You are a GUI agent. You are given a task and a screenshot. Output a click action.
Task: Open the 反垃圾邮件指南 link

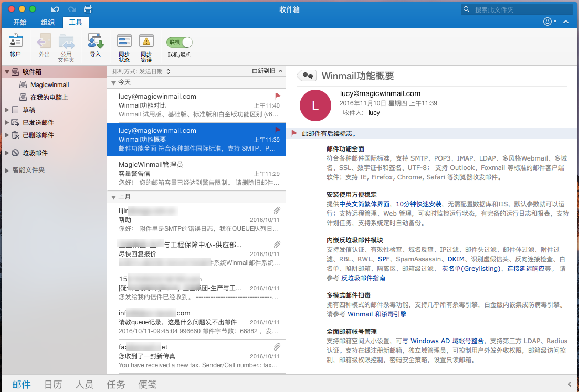363,278
